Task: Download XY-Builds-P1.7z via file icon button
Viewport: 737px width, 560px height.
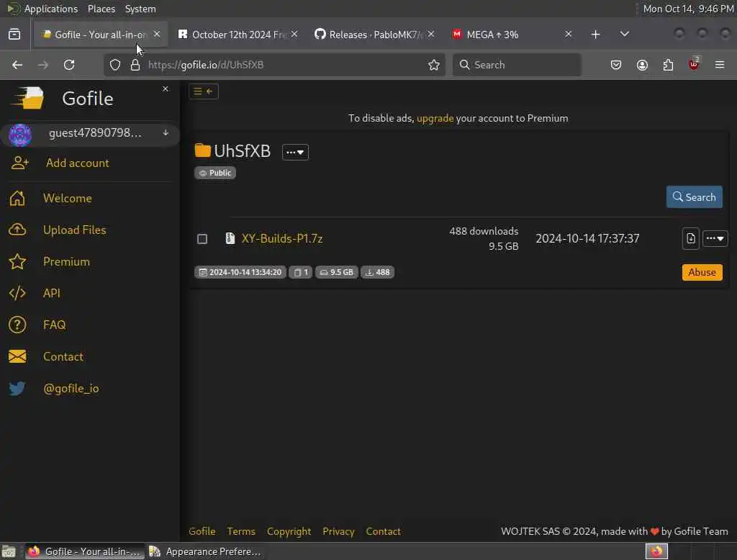Action: pos(690,238)
